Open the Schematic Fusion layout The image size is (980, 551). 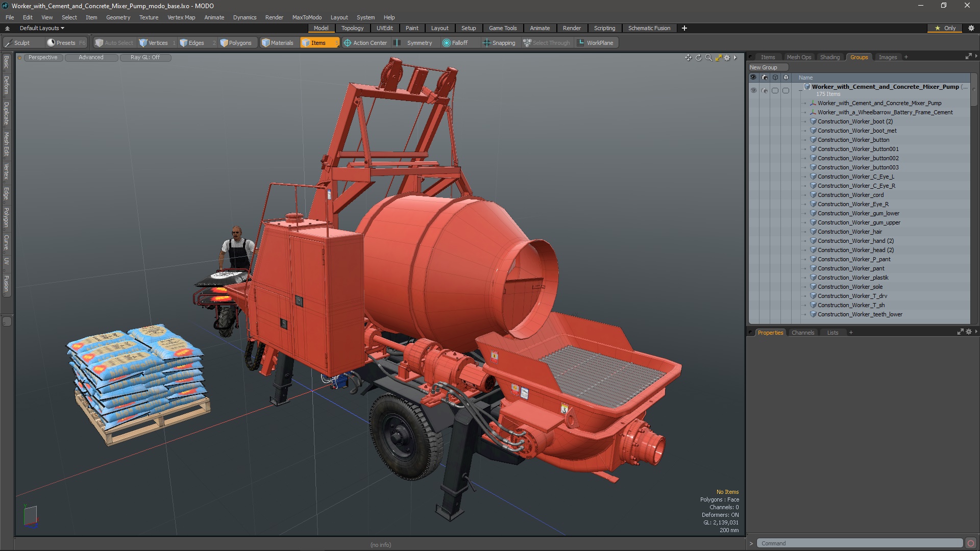tap(649, 28)
